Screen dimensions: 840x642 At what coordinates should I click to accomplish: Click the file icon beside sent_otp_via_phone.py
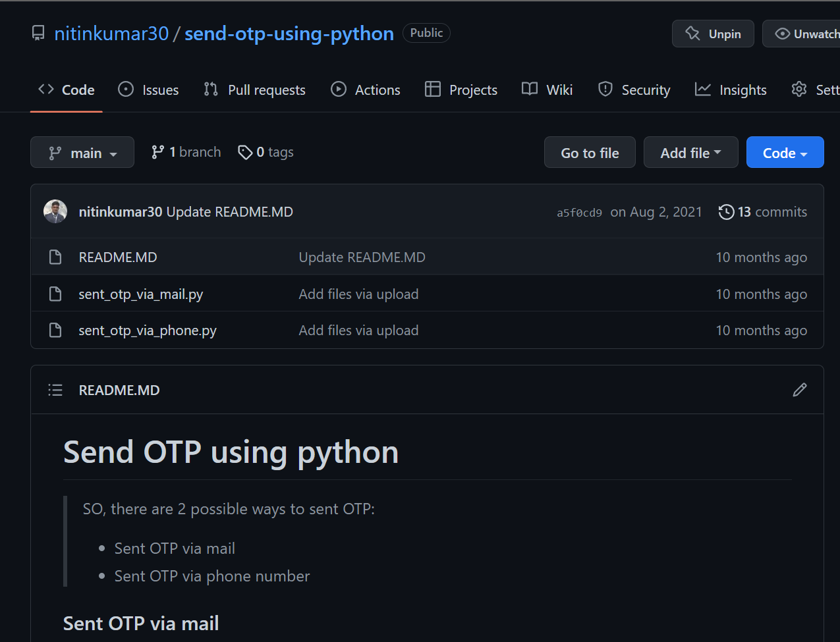pos(55,331)
